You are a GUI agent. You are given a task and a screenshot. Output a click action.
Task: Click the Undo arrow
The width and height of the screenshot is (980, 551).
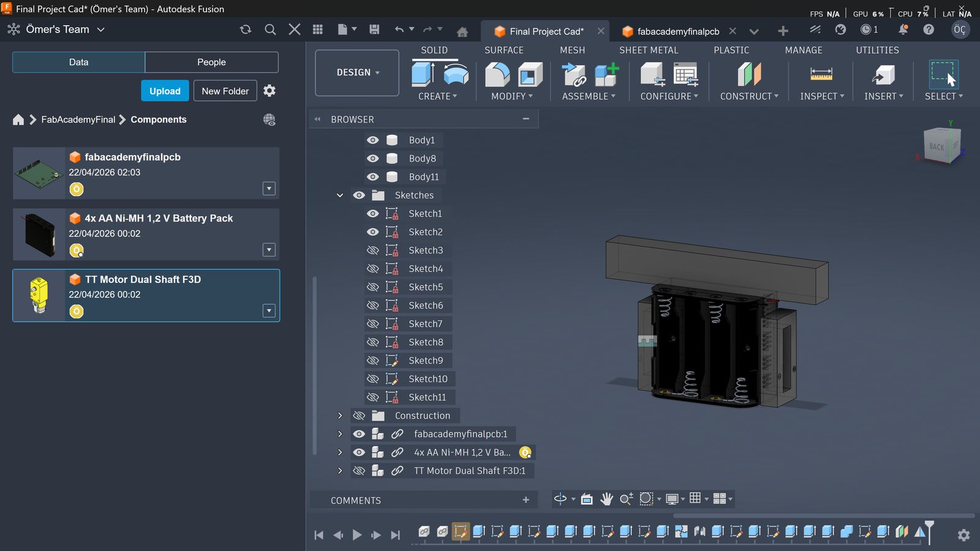[x=399, y=29]
